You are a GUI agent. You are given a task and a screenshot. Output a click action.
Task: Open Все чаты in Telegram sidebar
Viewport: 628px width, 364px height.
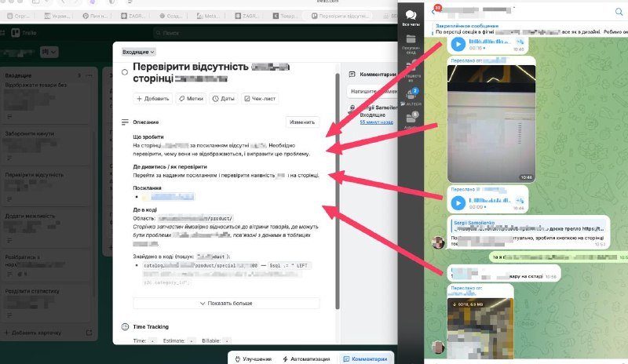(411, 18)
